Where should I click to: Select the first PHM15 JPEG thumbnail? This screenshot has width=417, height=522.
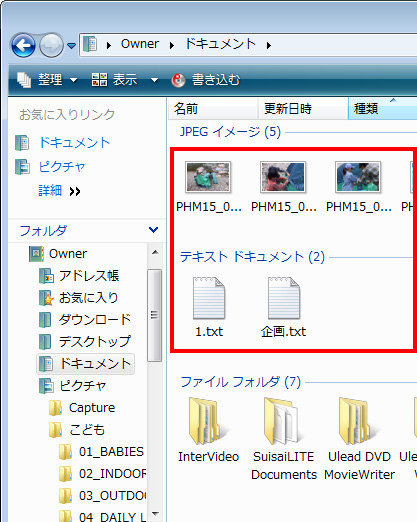coord(208,177)
